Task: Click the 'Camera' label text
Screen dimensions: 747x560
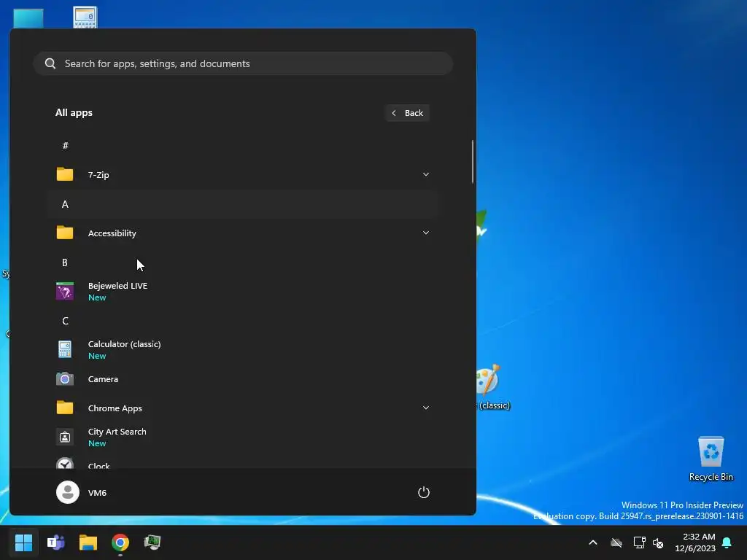Action: [103, 379]
